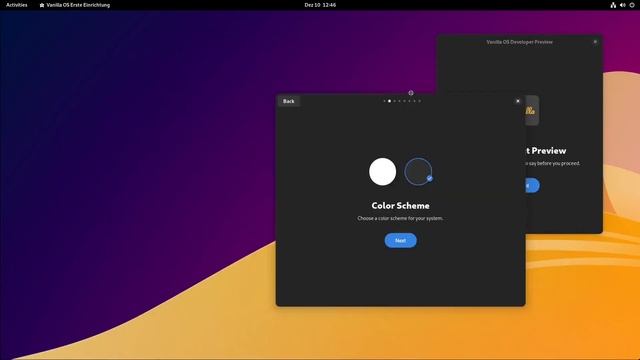The height and width of the screenshot is (360, 640).
Task: Click the "Color Scheme" heading
Action: pyautogui.click(x=400, y=206)
